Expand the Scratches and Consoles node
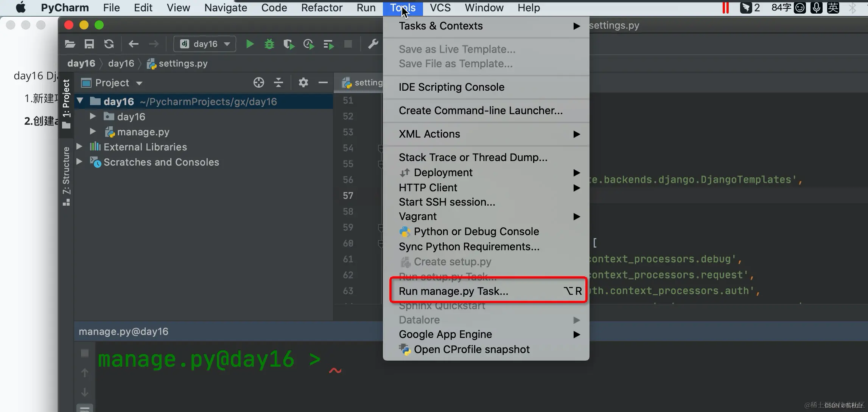Image resolution: width=868 pixels, height=412 pixels. [x=79, y=162]
